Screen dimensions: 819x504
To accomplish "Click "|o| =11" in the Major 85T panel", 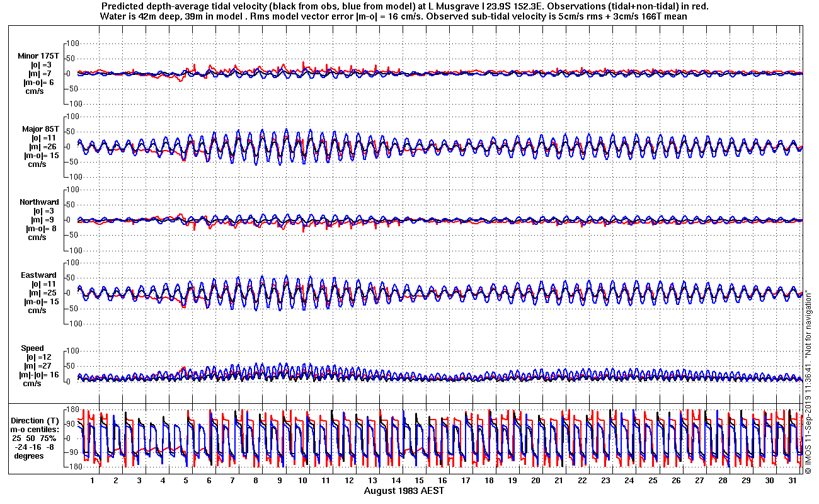I will pyautogui.click(x=44, y=138).
